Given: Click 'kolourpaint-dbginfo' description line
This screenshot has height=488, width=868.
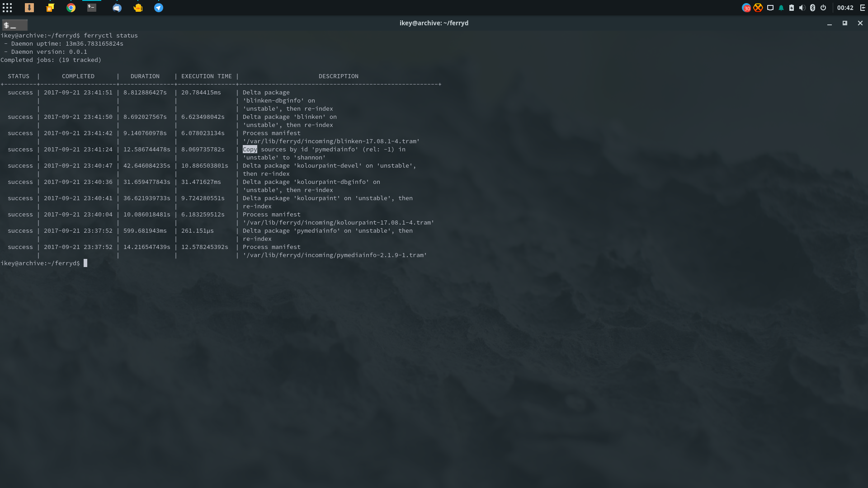Looking at the screenshot, I should [x=311, y=182].
